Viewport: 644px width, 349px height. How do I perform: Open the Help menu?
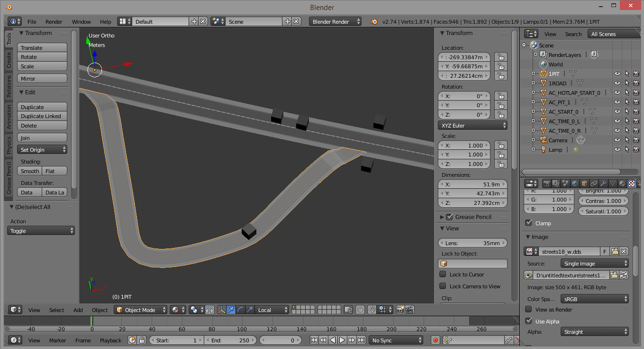(x=105, y=21)
